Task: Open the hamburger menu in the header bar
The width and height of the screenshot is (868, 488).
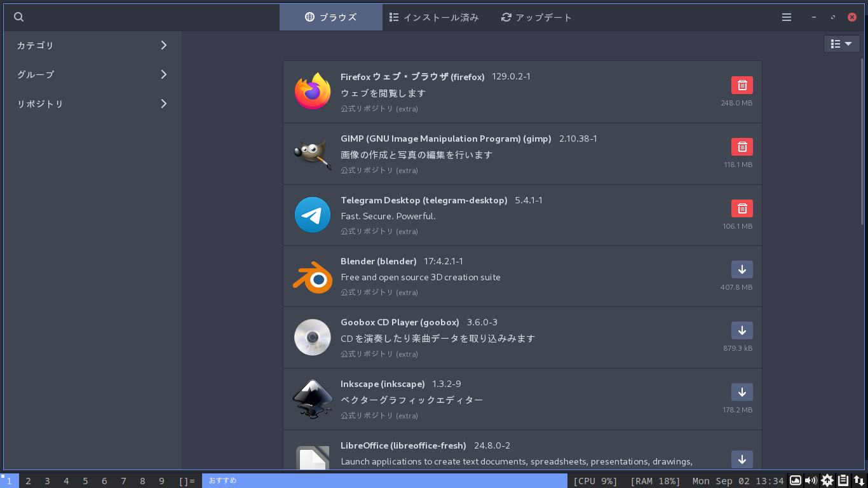Action: tap(787, 17)
